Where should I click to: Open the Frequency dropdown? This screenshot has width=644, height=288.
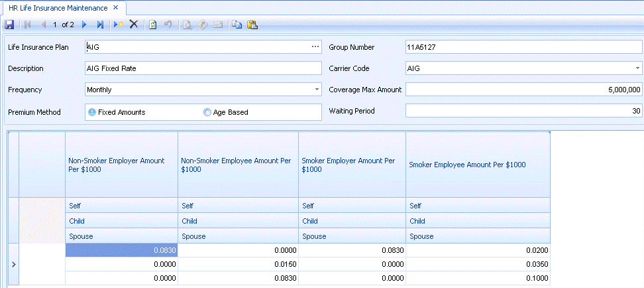316,90
